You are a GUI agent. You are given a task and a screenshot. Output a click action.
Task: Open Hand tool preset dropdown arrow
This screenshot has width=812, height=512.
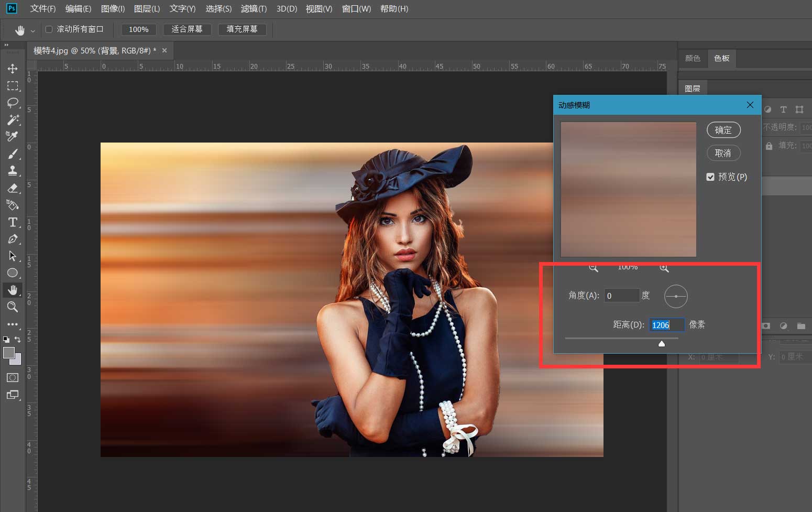32,31
